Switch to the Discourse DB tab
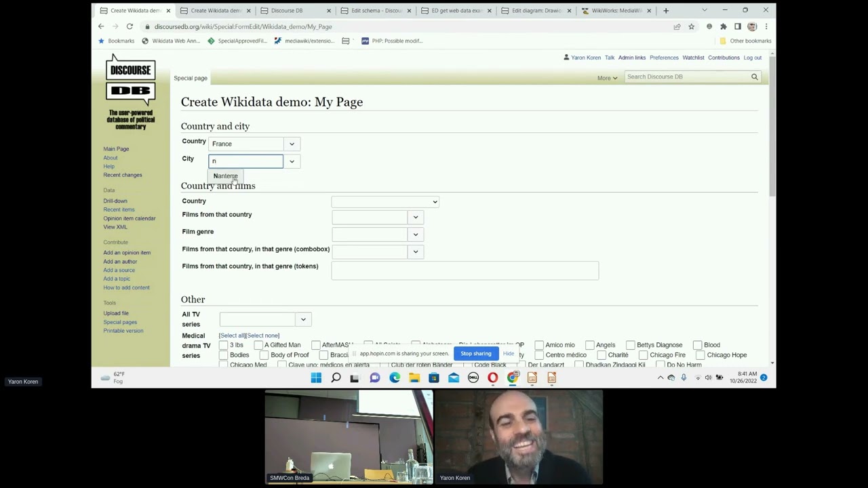The width and height of the screenshot is (868, 488). coord(296,10)
